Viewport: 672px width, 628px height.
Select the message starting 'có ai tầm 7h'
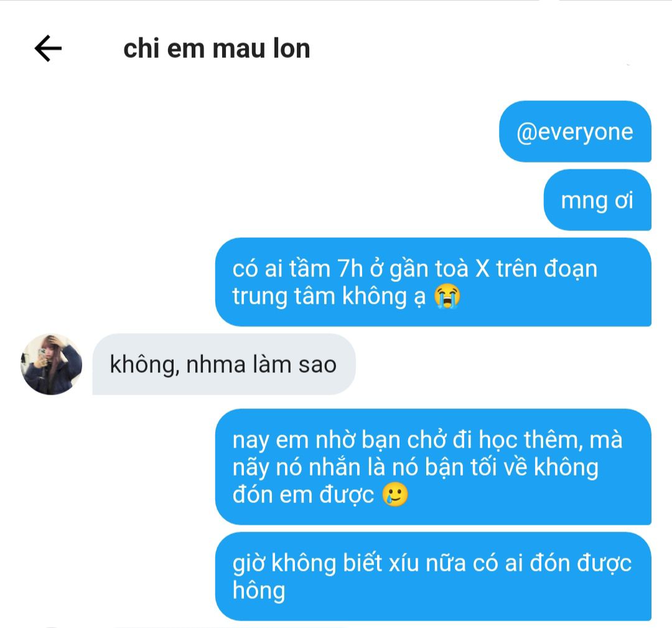433,282
